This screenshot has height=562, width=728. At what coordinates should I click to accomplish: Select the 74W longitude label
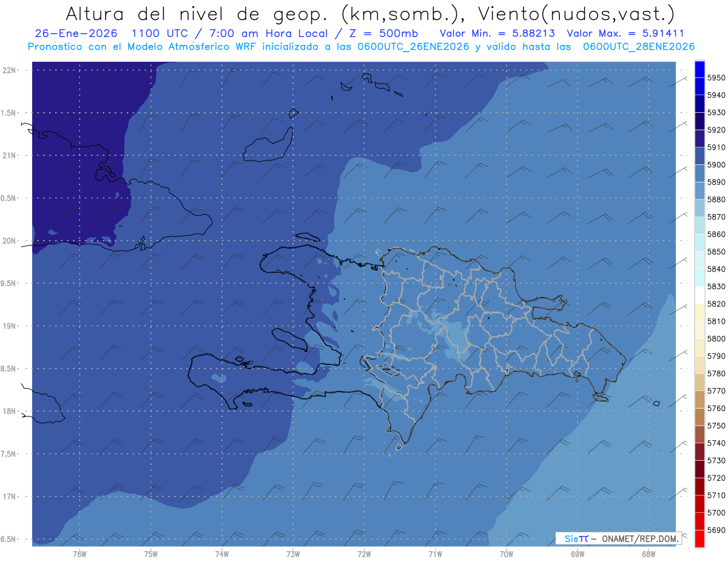(222, 555)
